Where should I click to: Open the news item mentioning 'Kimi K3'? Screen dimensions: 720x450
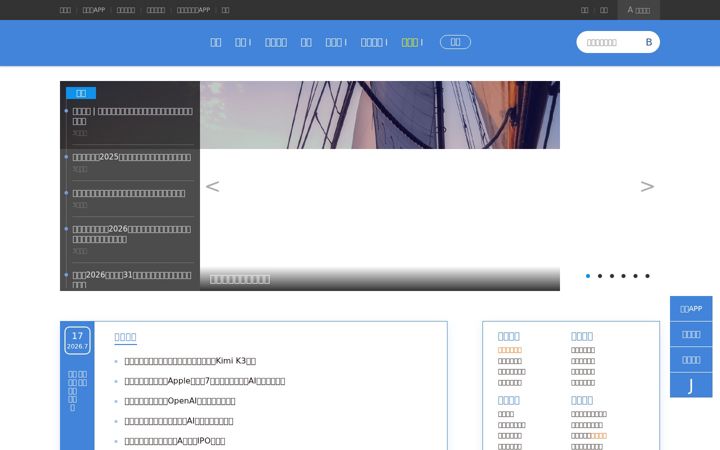coord(190,361)
